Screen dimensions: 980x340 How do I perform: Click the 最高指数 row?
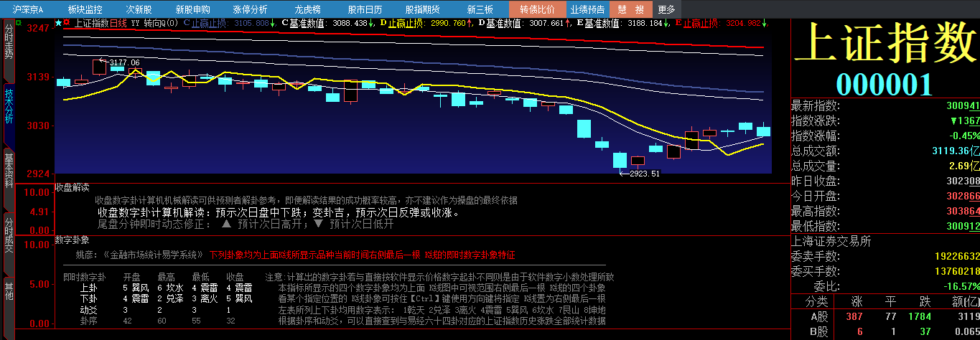(x=885, y=212)
